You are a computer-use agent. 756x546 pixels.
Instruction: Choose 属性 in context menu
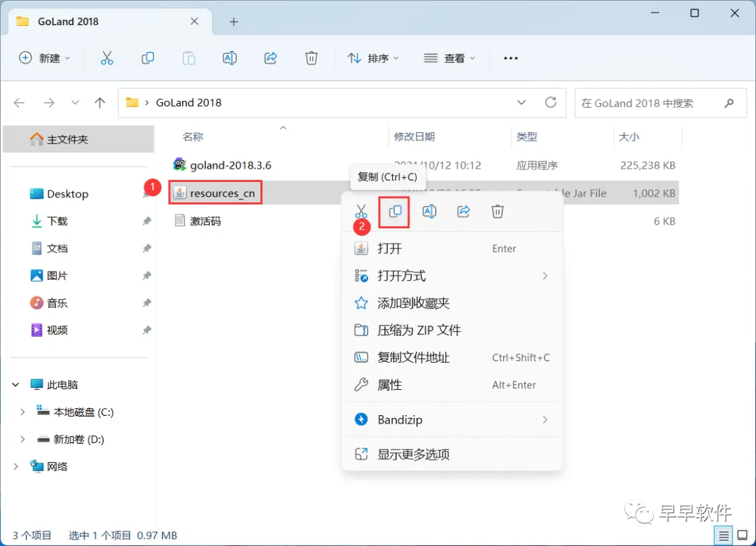[452, 384]
